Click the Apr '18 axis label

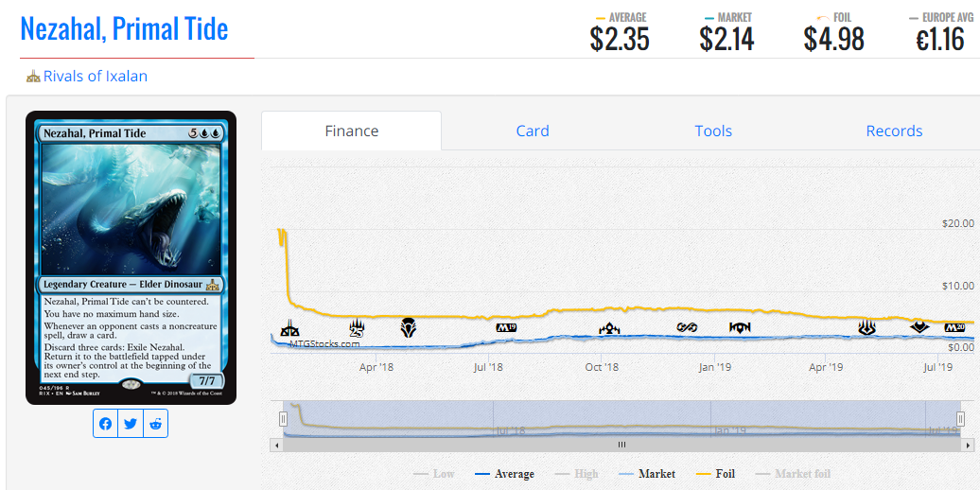point(376,367)
